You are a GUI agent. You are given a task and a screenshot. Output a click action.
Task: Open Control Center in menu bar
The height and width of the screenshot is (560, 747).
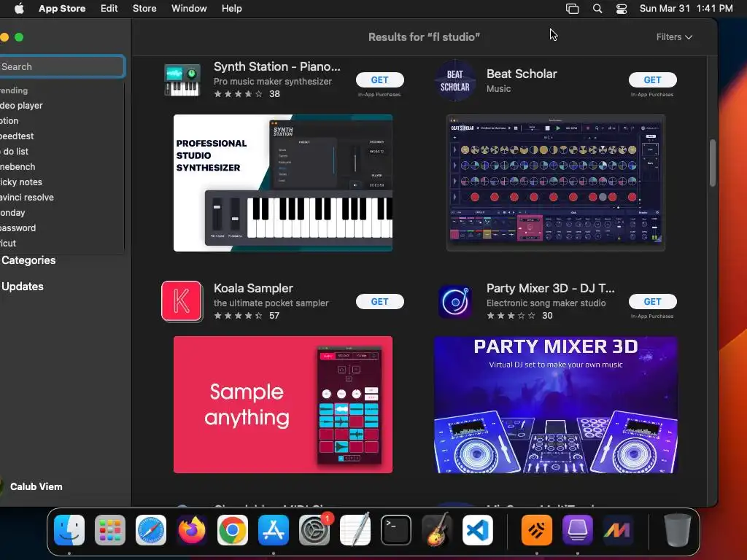(622, 9)
